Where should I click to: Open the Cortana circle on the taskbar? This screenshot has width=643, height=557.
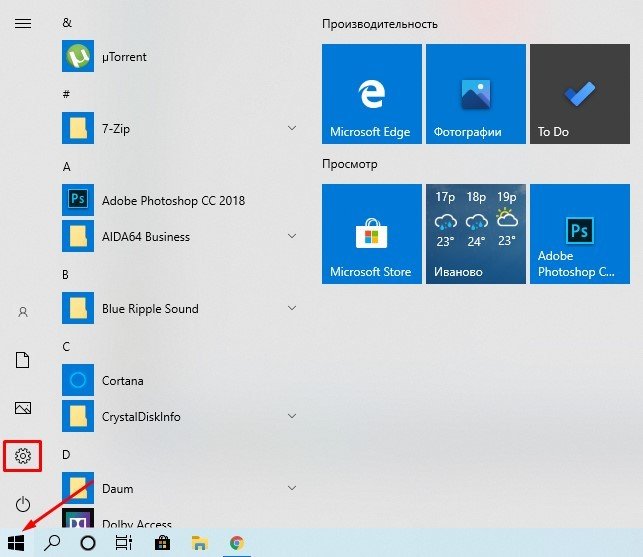(x=88, y=543)
